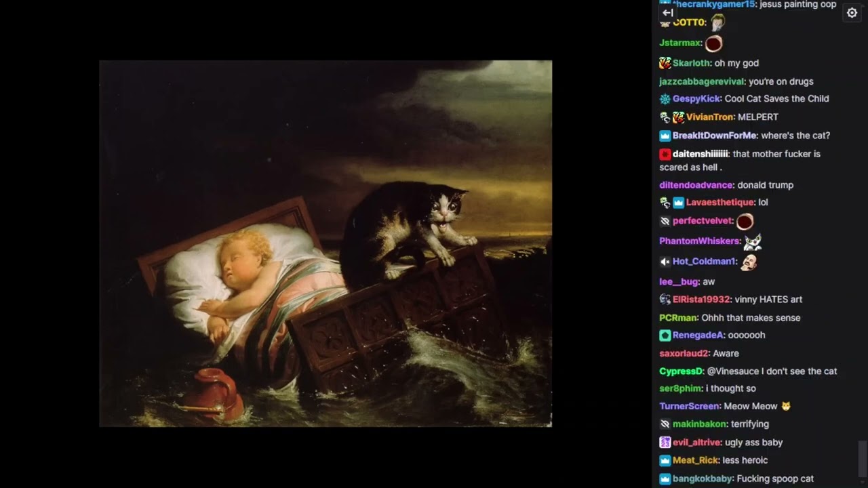The width and height of the screenshot is (868, 488).
Task: Click the bald man emote from Hot_Coldman1
Action: tap(749, 262)
